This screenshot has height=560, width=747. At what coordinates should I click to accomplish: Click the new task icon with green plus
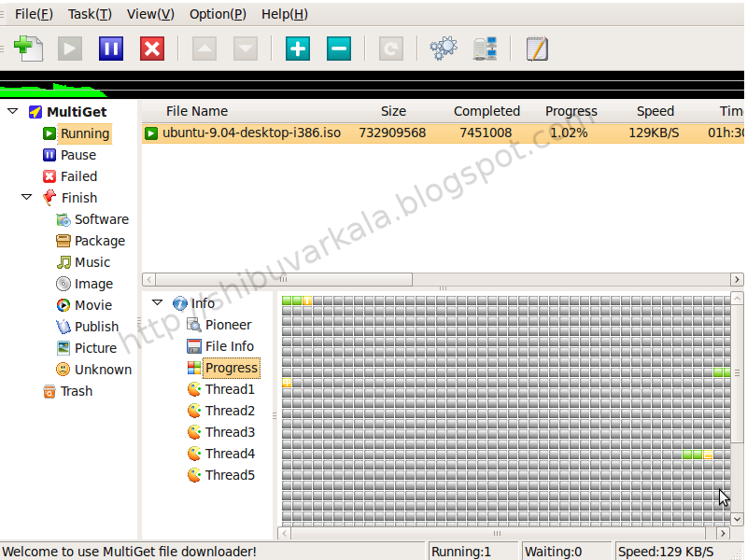click(x=29, y=49)
